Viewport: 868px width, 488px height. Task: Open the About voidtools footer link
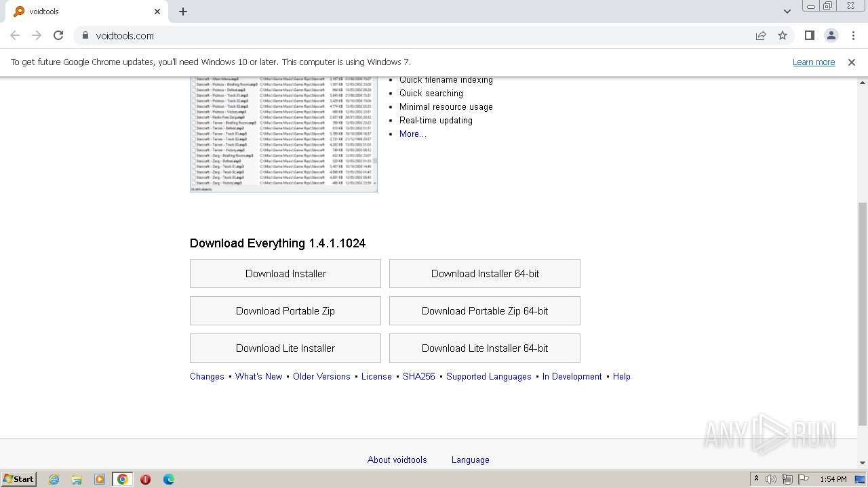click(397, 460)
